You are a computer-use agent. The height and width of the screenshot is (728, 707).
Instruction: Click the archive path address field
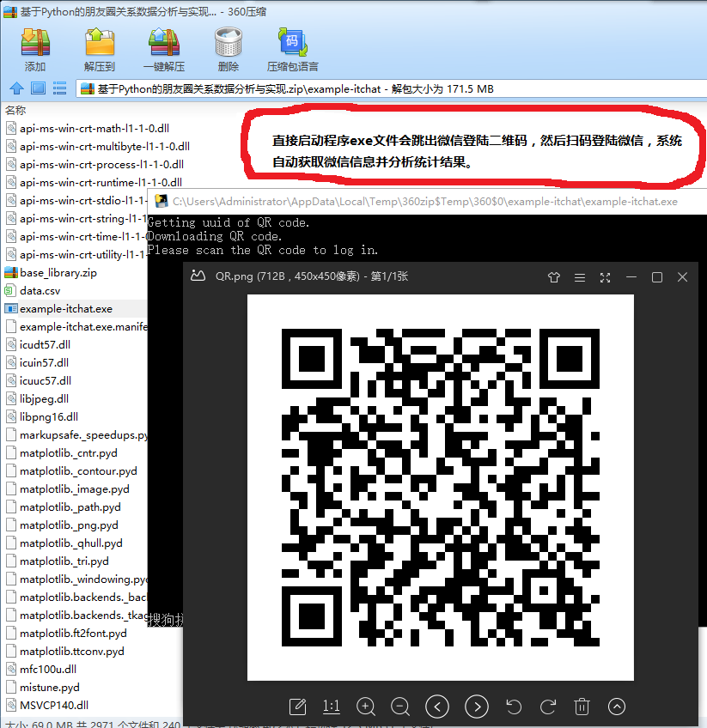(x=391, y=88)
